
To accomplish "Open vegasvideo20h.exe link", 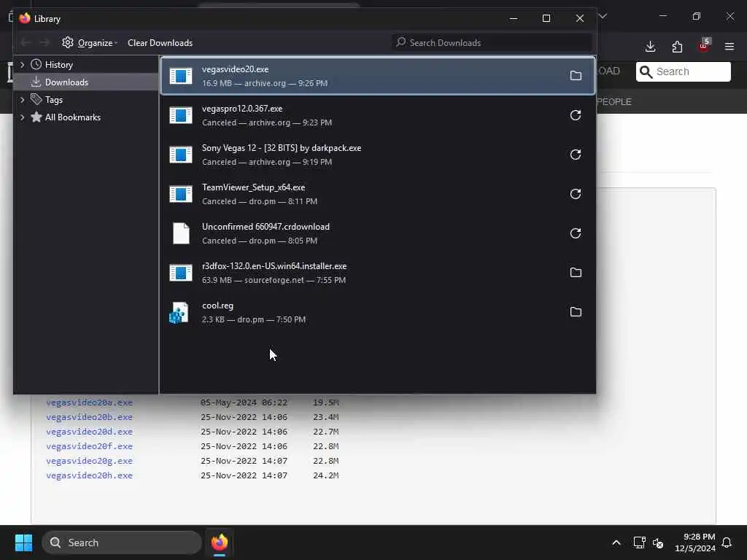I will click(89, 475).
